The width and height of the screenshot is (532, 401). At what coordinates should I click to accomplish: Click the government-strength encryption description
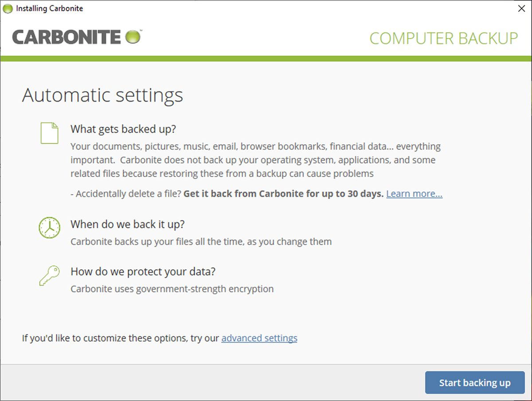pyautogui.click(x=171, y=288)
